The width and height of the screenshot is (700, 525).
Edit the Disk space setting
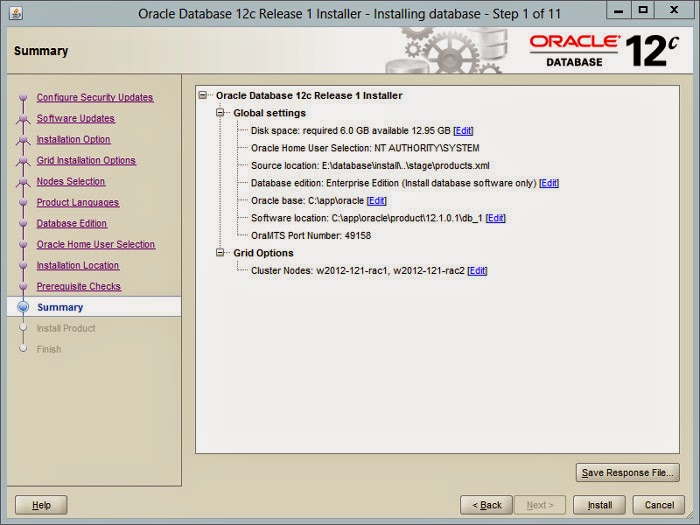point(463,130)
